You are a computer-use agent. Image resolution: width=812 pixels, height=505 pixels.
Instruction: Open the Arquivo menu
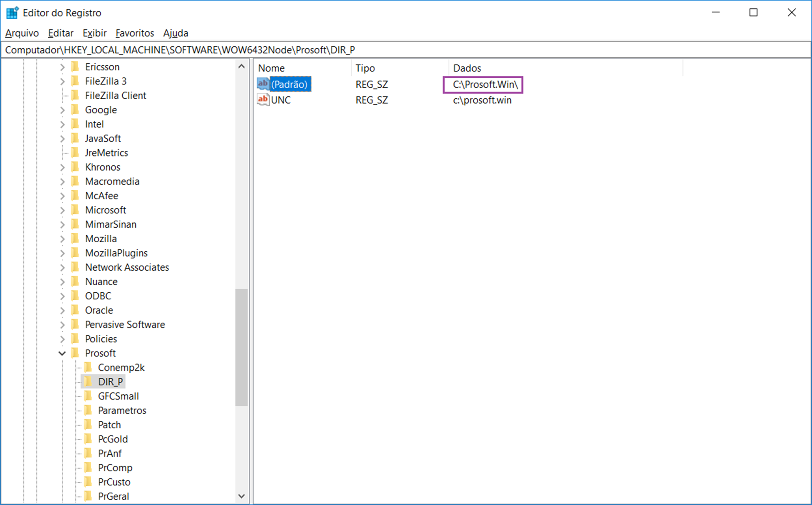22,33
